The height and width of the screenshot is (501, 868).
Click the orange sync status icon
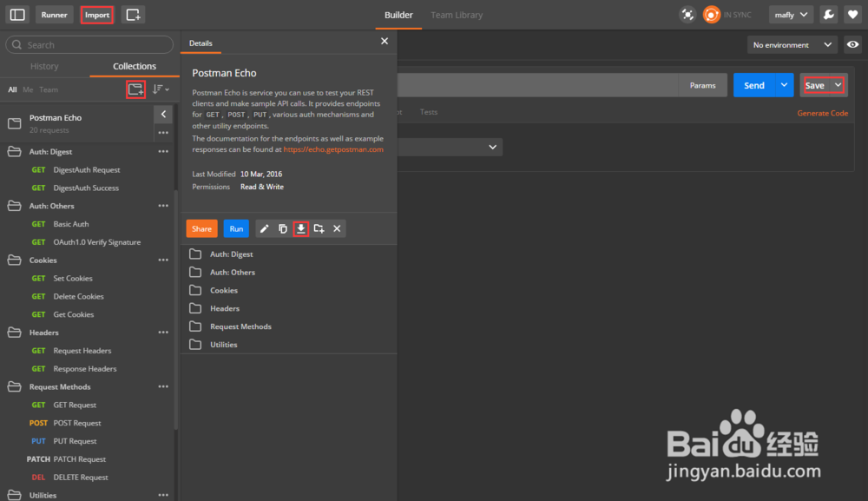tap(712, 15)
